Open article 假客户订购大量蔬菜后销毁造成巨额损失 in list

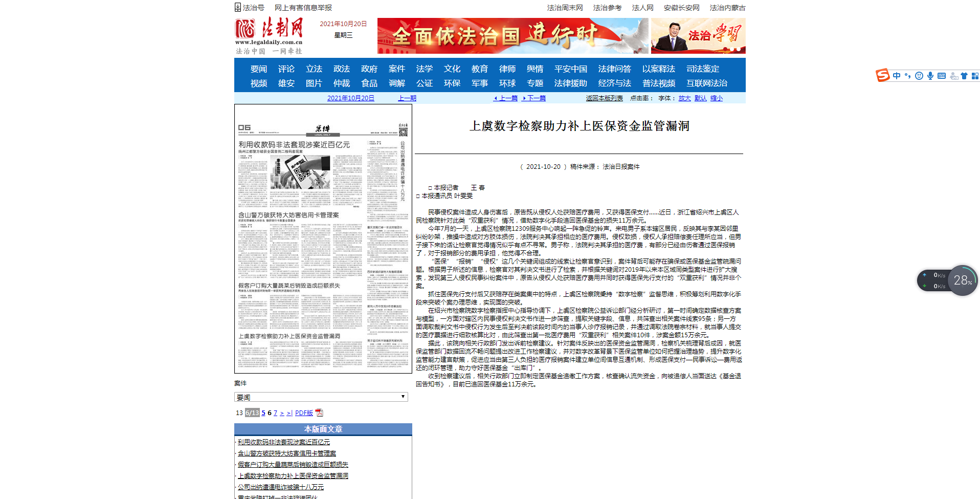coord(293,465)
